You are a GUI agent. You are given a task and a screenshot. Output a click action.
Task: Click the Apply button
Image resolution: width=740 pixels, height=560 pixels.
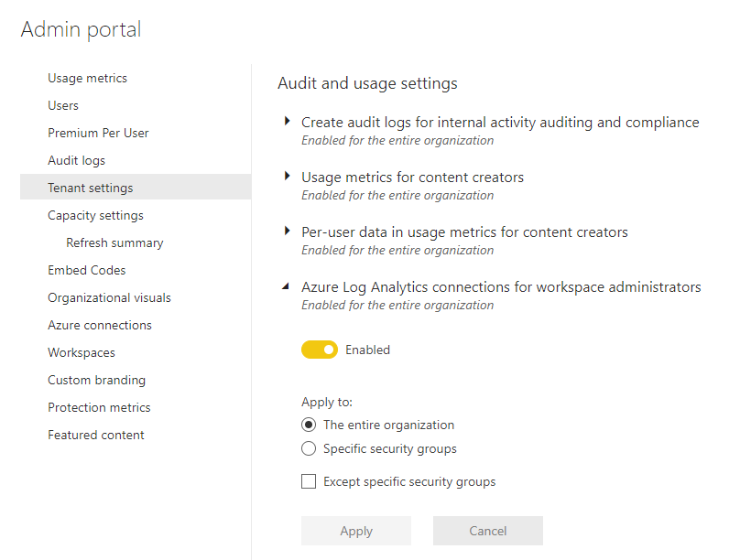tap(356, 531)
